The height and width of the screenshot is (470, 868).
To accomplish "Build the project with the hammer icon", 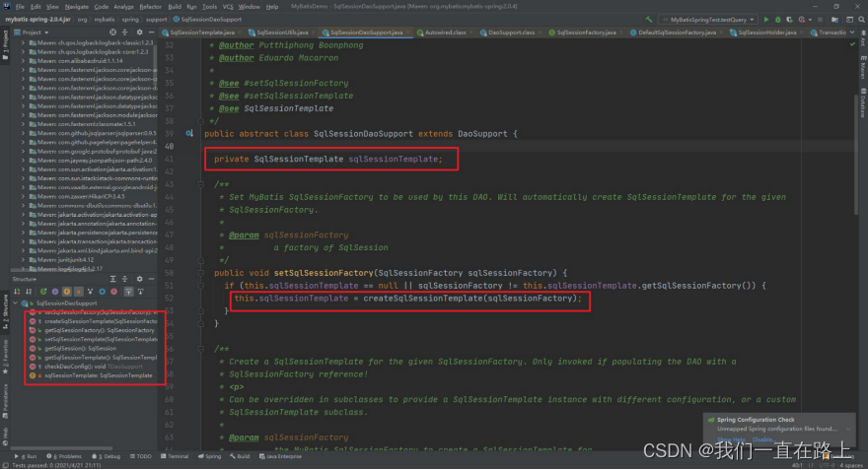I will coord(649,20).
